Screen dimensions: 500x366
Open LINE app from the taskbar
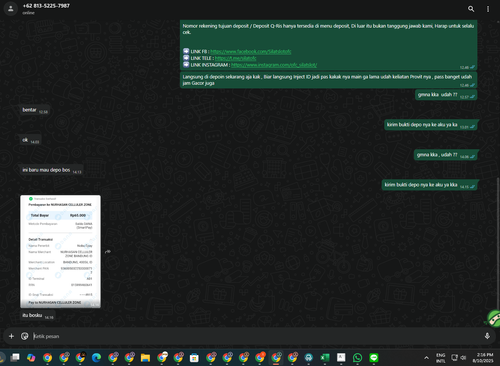click(374, 358)
